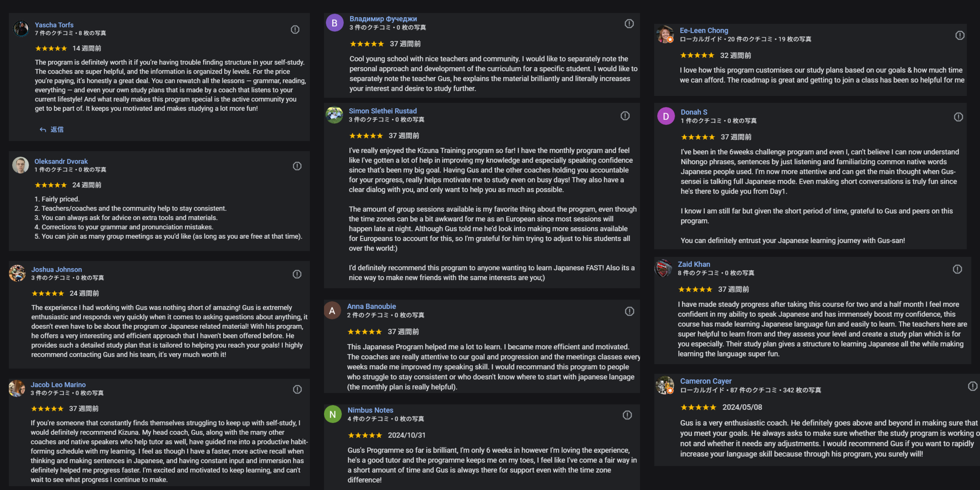This screenshot has width=980, height=490.
Task: Click Cameron Cayer's name link
Action: pos(705,381)
